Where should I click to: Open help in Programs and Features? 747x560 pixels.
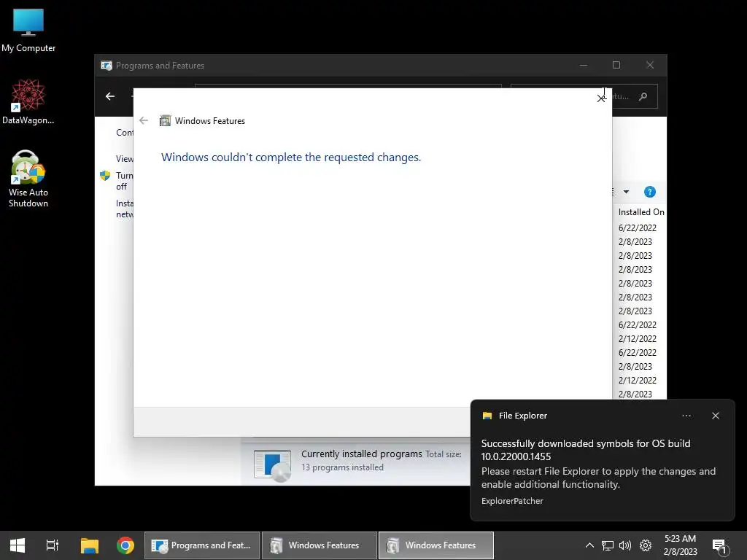coord(650,192)
